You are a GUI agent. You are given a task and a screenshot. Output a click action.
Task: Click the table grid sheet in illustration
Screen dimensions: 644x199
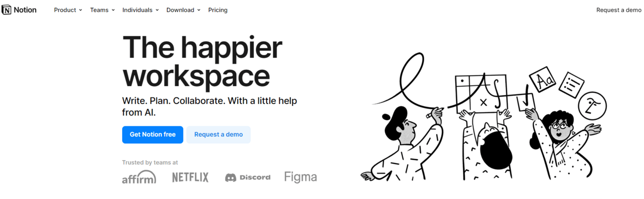(482, 94)
